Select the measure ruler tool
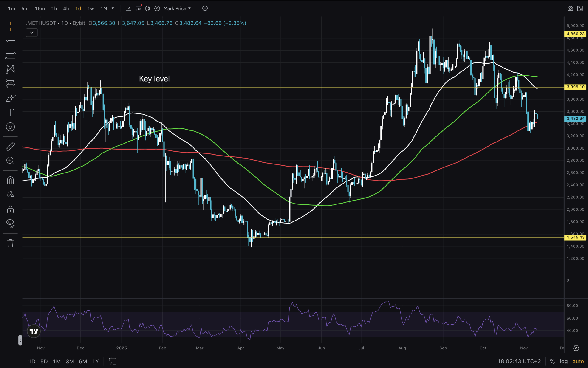Image resolution: width=588 pixels, height=368 pixels. pos(10,146)
